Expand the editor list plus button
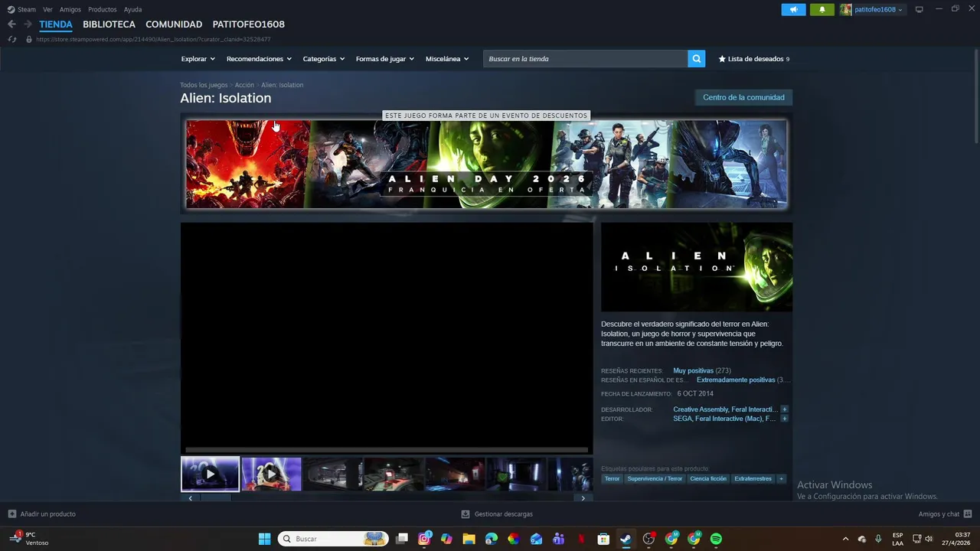 [x=784, y=419]
